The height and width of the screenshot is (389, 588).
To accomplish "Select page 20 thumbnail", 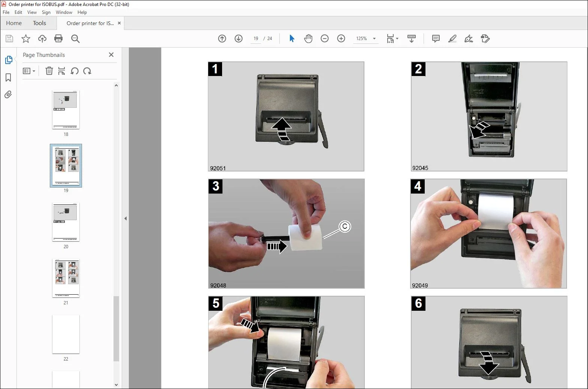I will tap(66, 222).
